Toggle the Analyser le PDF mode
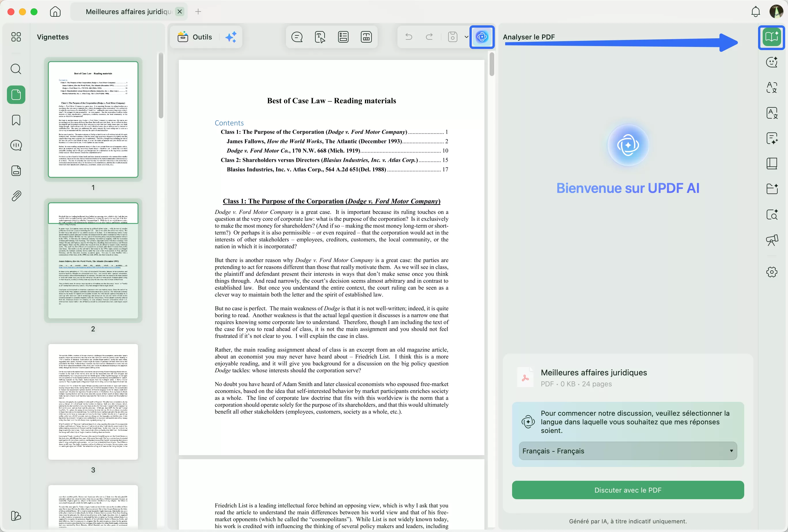Screen dimensions: 788x532 [x=771, y=37]
